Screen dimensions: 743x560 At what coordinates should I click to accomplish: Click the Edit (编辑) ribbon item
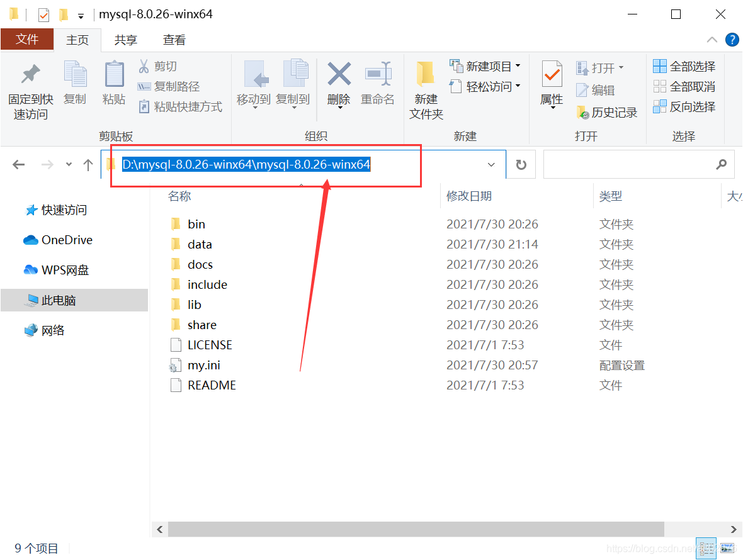596,90
